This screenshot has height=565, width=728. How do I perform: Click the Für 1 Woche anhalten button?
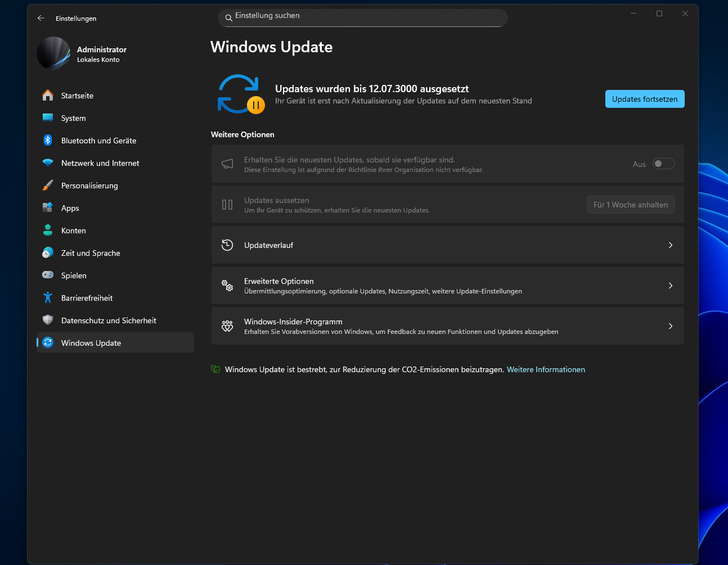pos(631,205)
